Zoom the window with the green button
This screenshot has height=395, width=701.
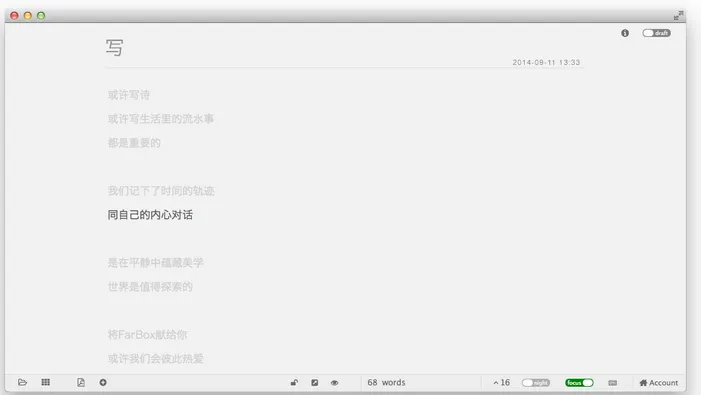[41, 16]
